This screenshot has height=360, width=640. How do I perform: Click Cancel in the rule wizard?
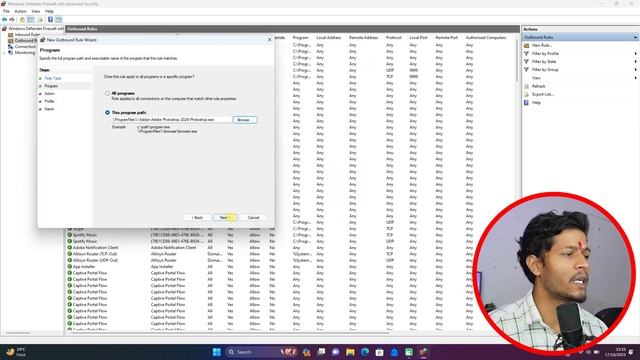(x=253, y=218)
